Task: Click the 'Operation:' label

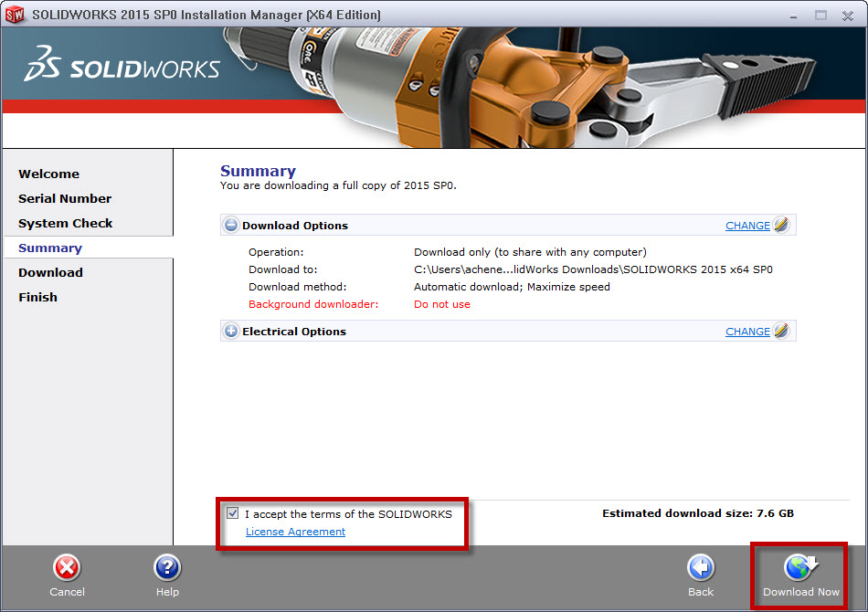Action: 276,252
